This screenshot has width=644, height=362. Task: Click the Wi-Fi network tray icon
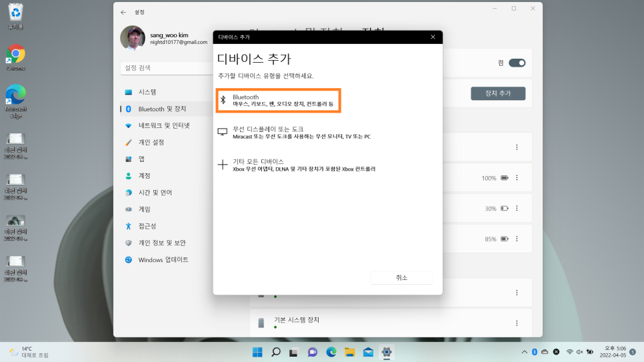coord(569,352)
